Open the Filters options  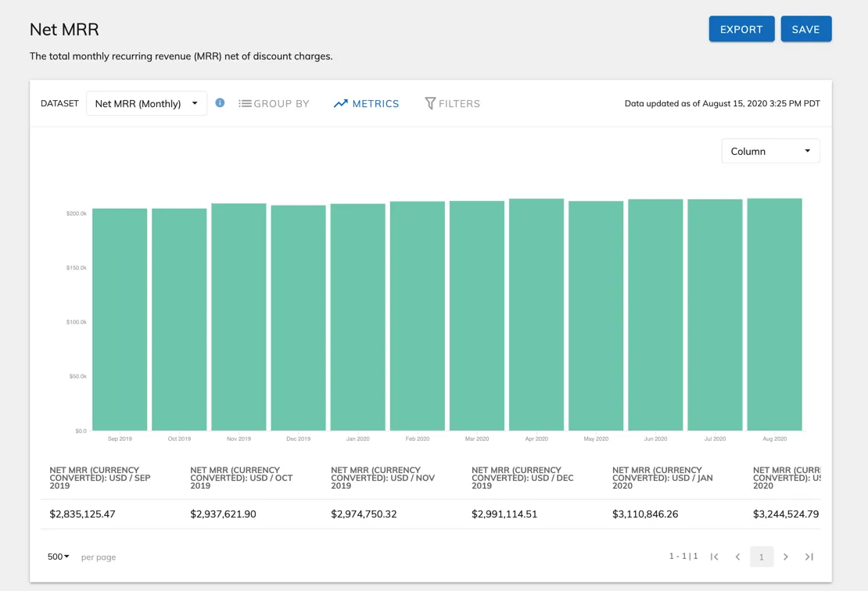452,103
